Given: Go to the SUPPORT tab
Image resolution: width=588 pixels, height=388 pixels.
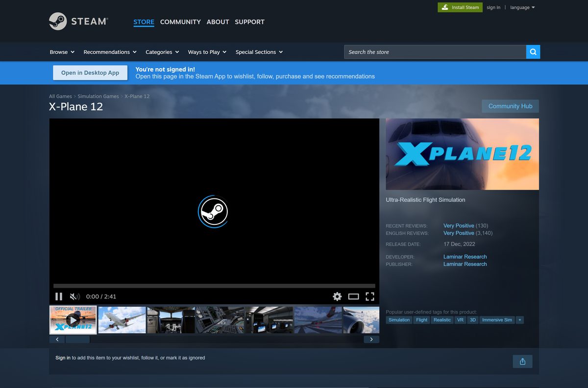Looking at the screenshot, I should (249, 22).
